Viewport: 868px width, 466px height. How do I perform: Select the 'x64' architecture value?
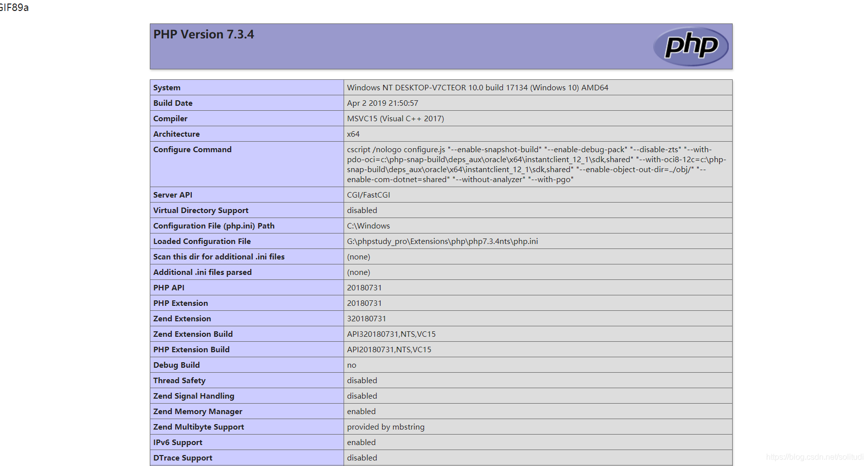pos(353,134)
